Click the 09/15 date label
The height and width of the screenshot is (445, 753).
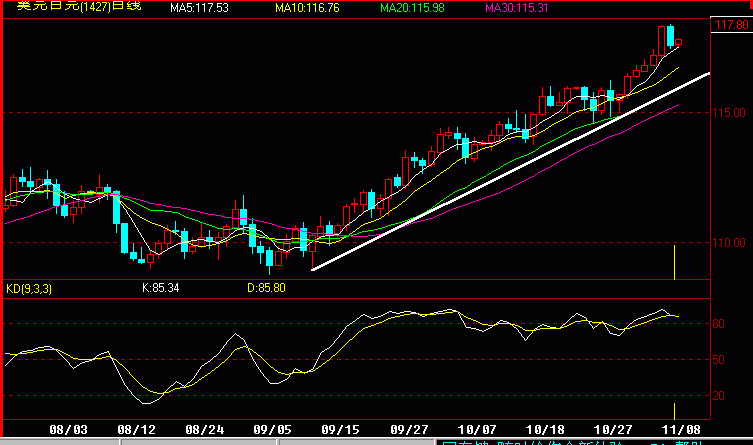340,430
